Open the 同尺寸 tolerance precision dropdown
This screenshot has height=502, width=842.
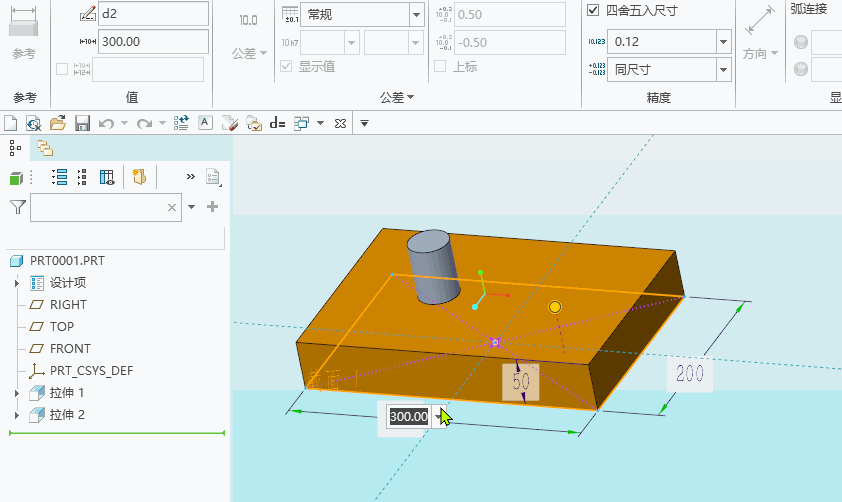[x=723, y=70]
